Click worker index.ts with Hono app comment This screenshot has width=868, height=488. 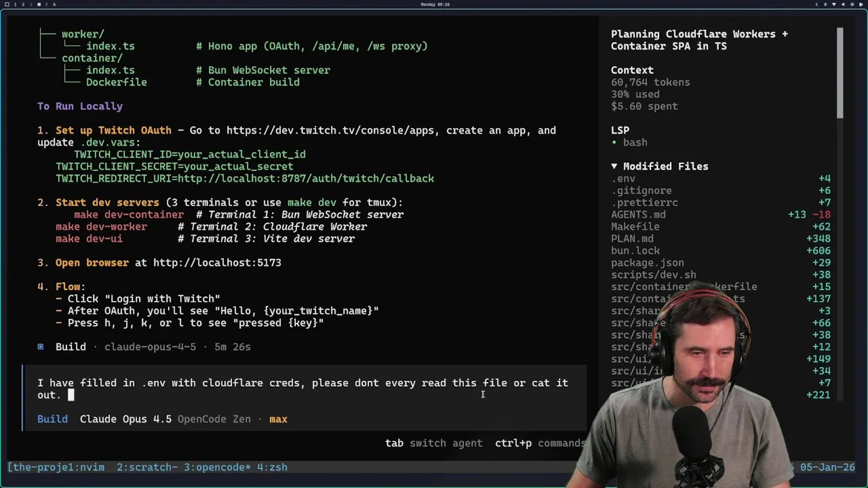pos(110,46)
